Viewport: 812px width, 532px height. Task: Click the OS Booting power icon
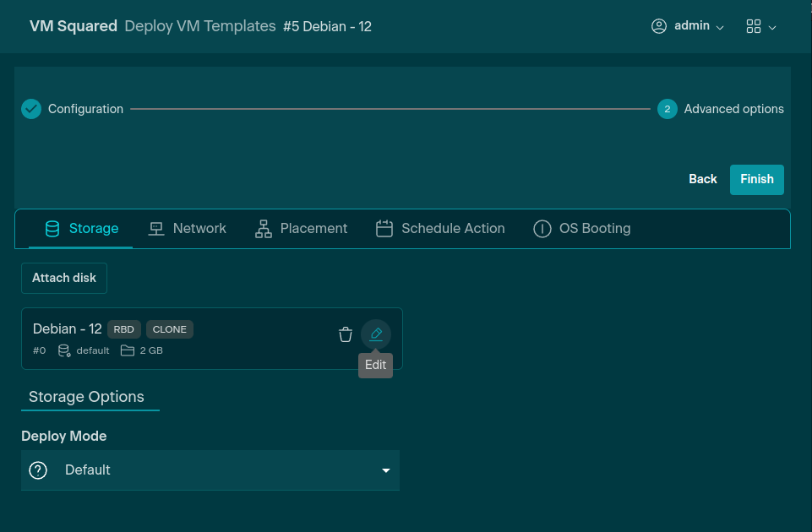tap(542, 229)
